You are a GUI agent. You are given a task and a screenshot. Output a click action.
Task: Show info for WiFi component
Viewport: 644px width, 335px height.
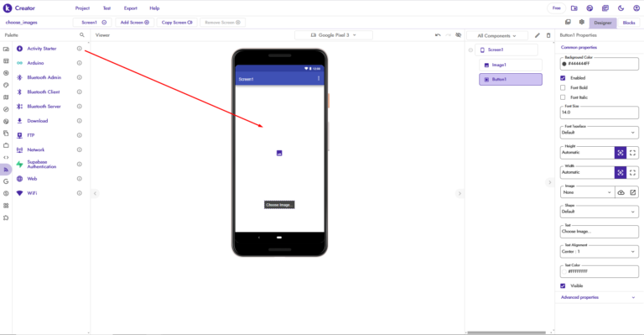coord(80,193)
